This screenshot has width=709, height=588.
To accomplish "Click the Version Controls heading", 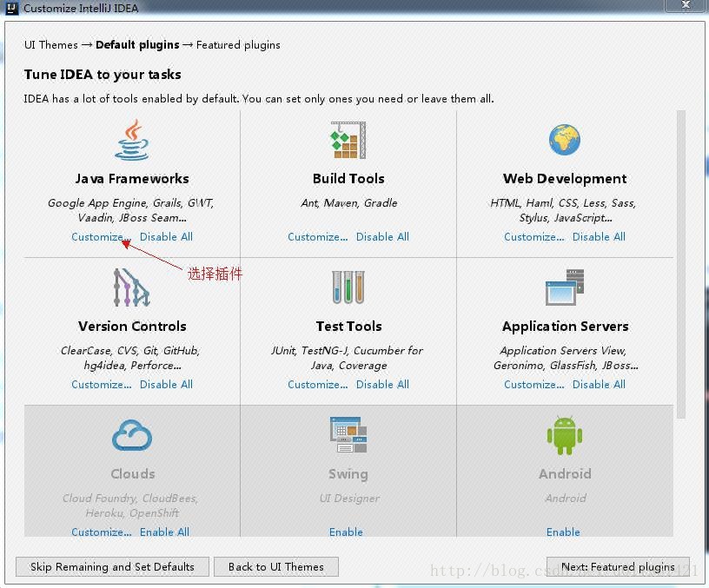I will (x=132, y=327).
